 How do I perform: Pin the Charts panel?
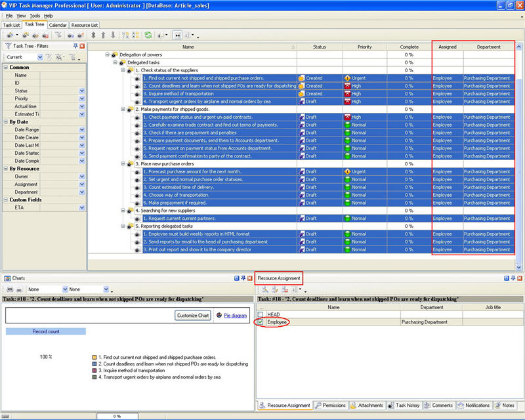click(x=243, y=278)
